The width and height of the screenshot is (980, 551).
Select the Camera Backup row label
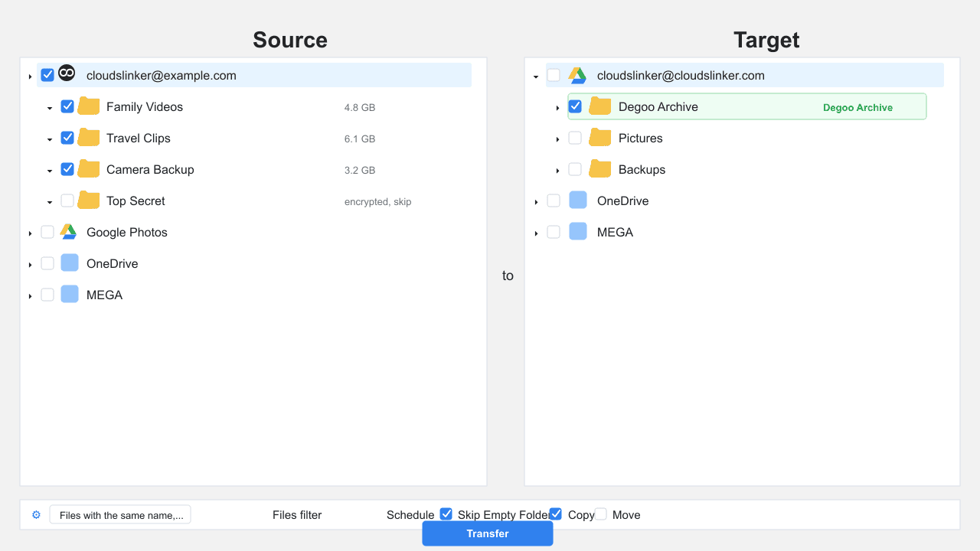click(150, 169)
